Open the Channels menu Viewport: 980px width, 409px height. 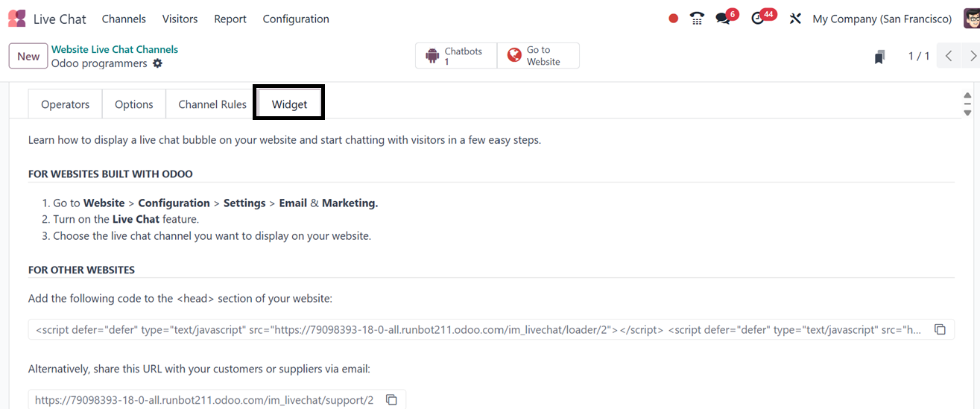[x=124, y=19]
